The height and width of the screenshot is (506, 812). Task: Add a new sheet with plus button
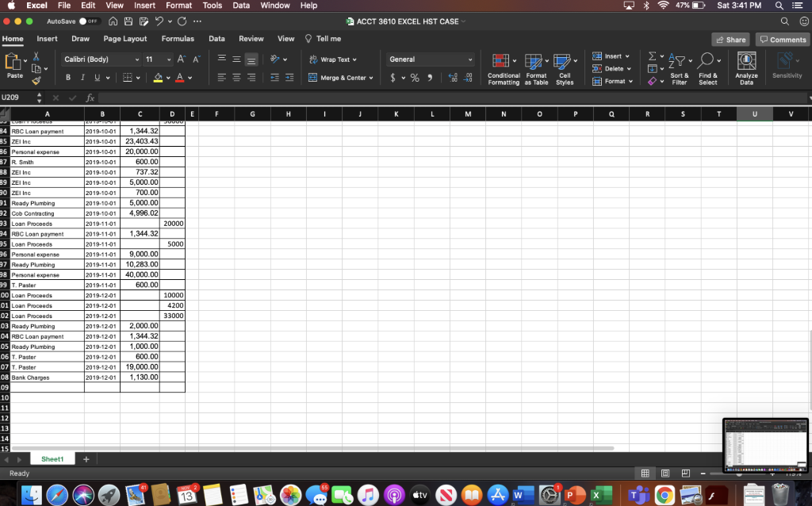pyautogui.click(x=86, y=459)
